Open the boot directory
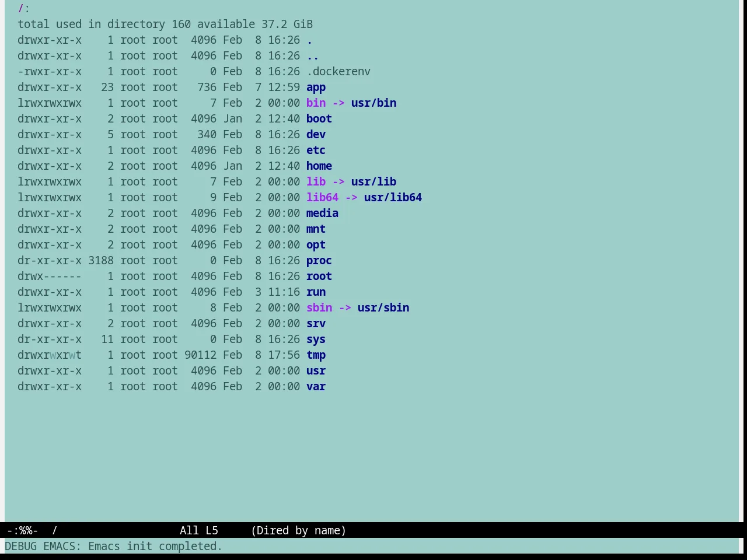This screenshot has height=560, width=747. click(319, 119)
